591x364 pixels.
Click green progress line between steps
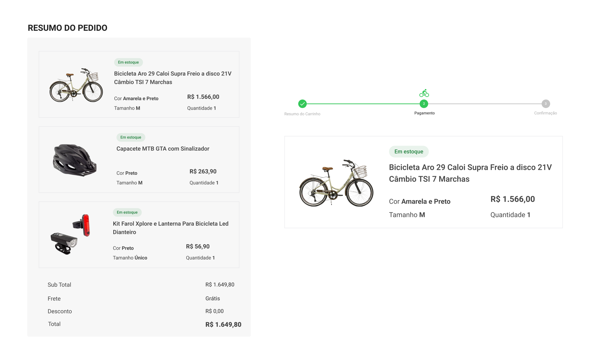[363, 104]
